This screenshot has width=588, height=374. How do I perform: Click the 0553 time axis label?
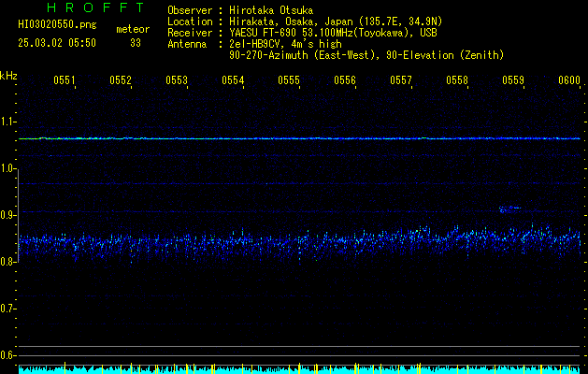(177, 79)
